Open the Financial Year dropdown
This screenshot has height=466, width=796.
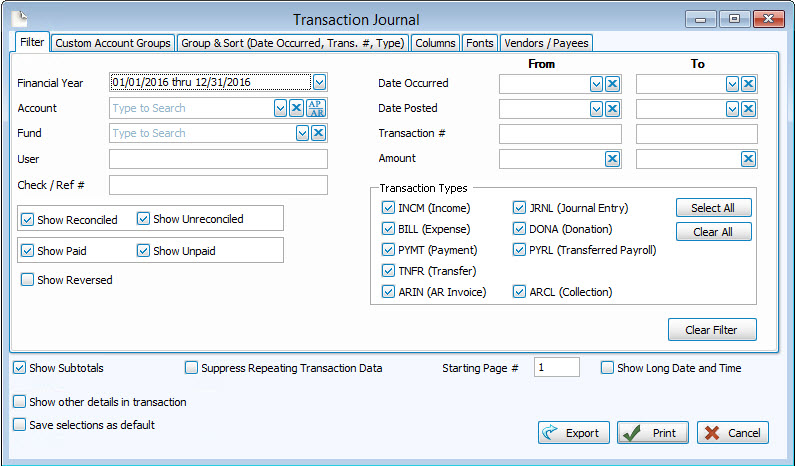point(319,83)
